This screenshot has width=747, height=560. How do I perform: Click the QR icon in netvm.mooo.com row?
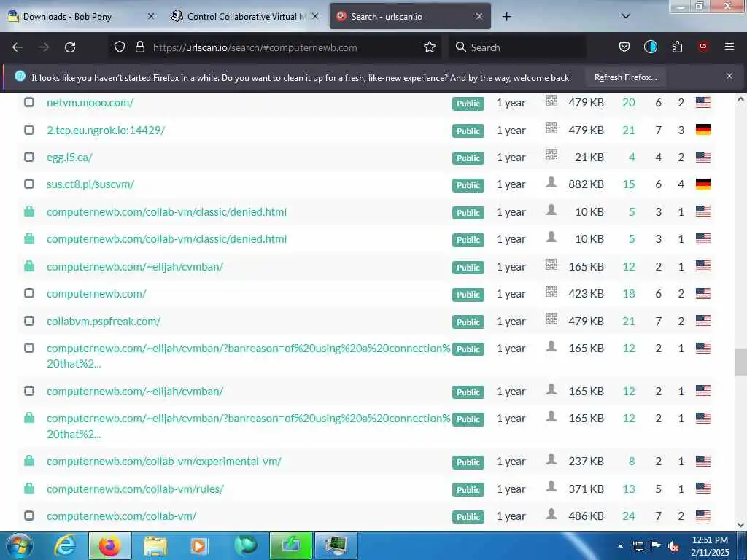pyautogui.click(x=551, y=101)
